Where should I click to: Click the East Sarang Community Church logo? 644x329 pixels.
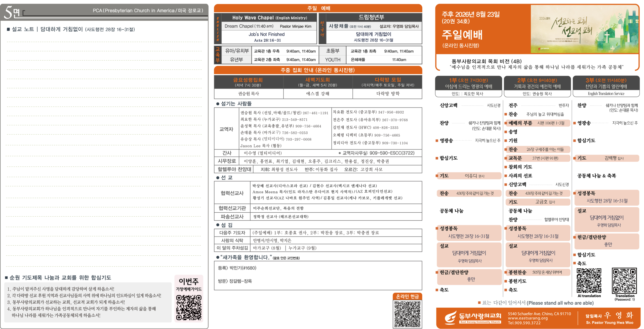point(473,318)
